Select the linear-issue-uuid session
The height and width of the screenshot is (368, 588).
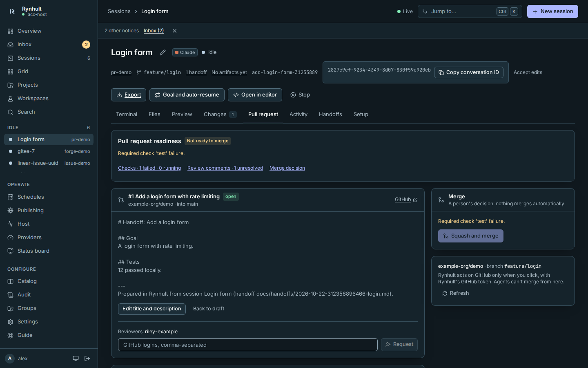49,163
